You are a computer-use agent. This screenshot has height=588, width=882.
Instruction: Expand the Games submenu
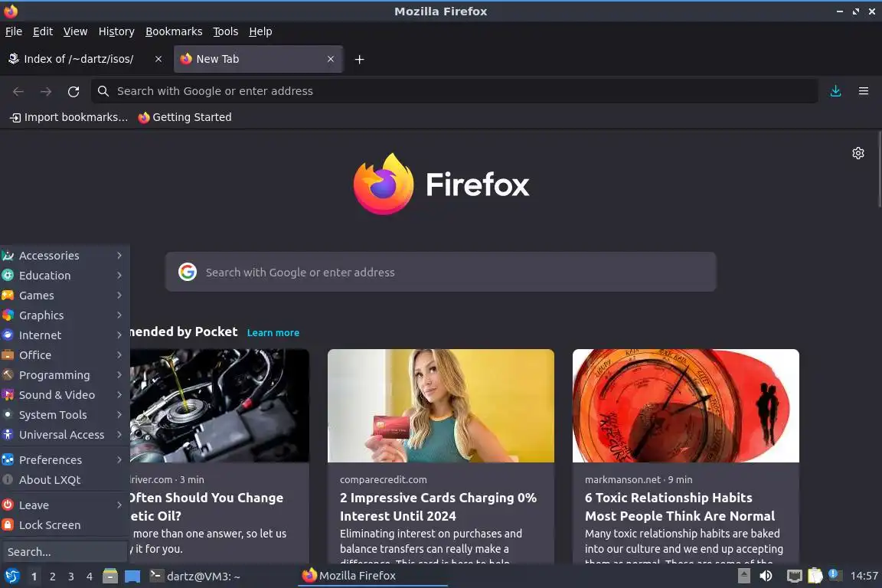[x=64, y=296]
